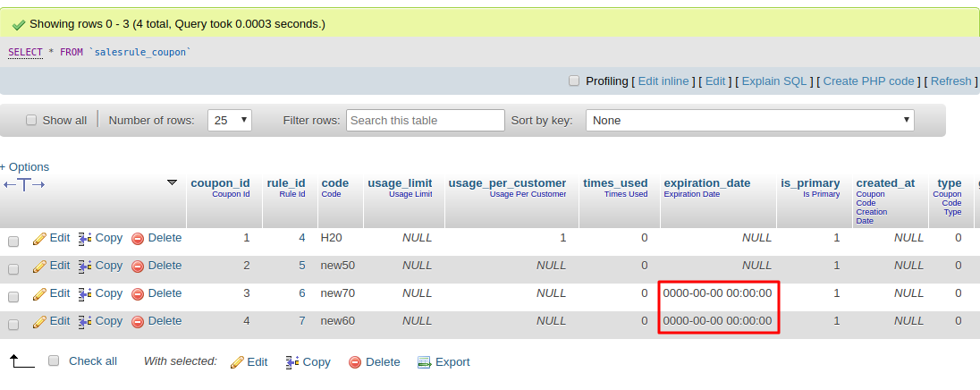Click the Copy icon in the new70 row

85,294
